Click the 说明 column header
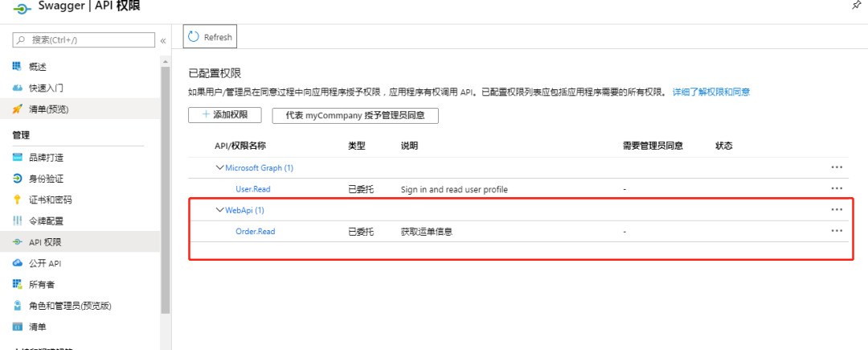This screenshot has height=350, width=868. 409,146
